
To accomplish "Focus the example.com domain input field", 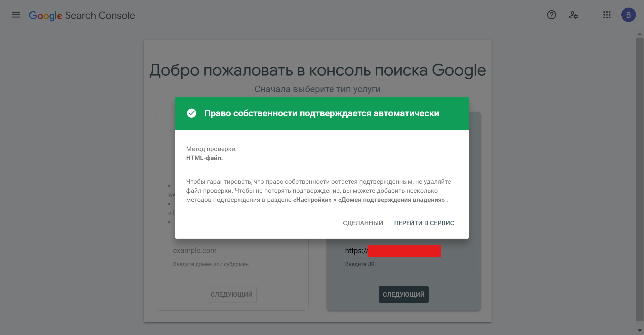I will (231, 250).
